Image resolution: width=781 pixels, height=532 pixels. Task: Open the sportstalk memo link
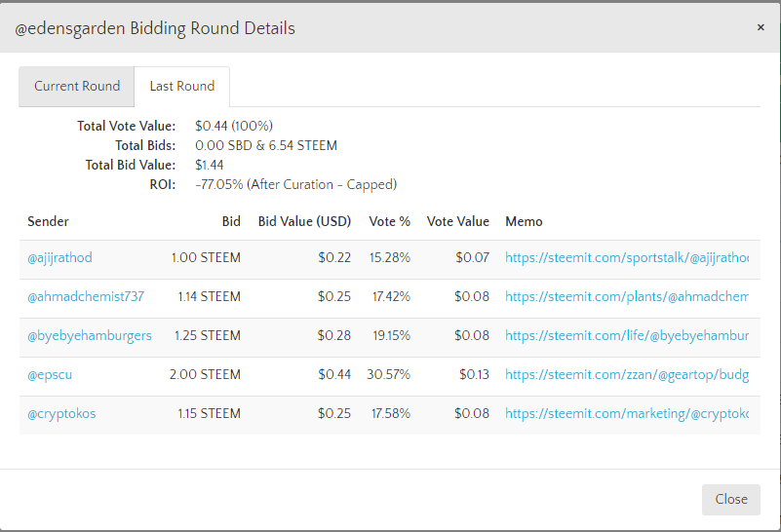(x=627, y=258)
